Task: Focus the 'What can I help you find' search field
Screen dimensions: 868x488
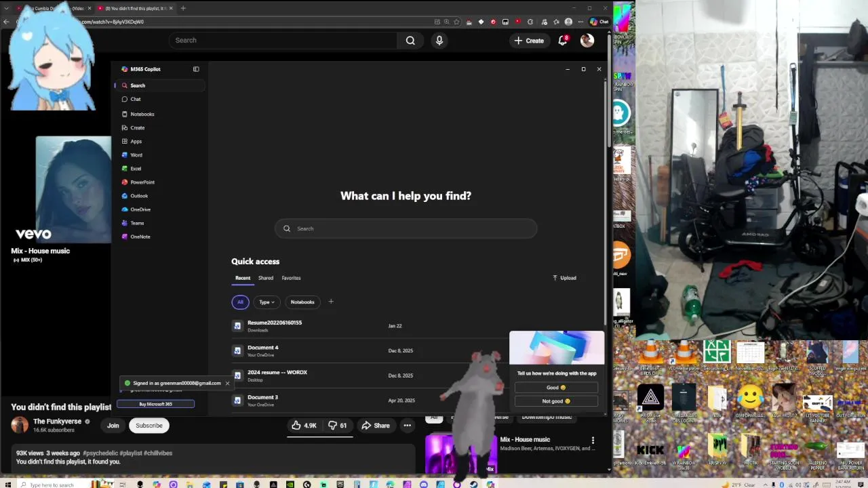Action: pyautogui.click(x=406, y=228)
